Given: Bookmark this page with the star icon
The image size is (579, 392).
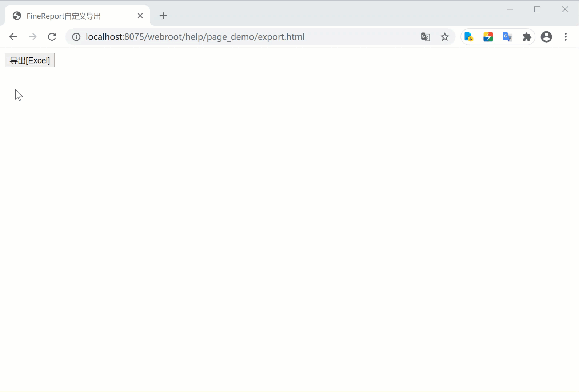Looking at the screenshot, I should pyautogui.click(x=445, y=37).
